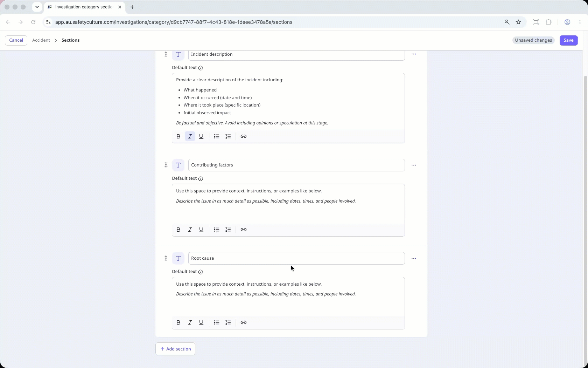
Task: Click the Contributing factors title field
Action: [x=296, y=165]
